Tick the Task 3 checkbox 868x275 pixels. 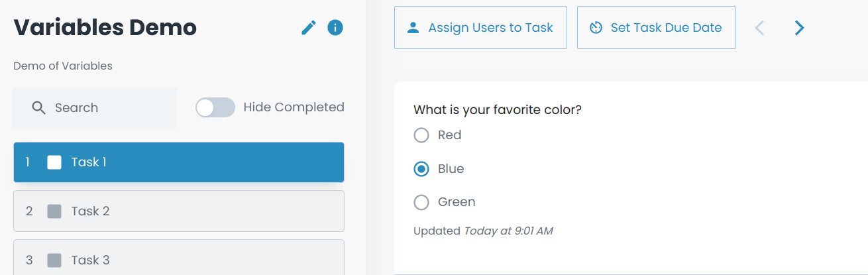(54, 260)
